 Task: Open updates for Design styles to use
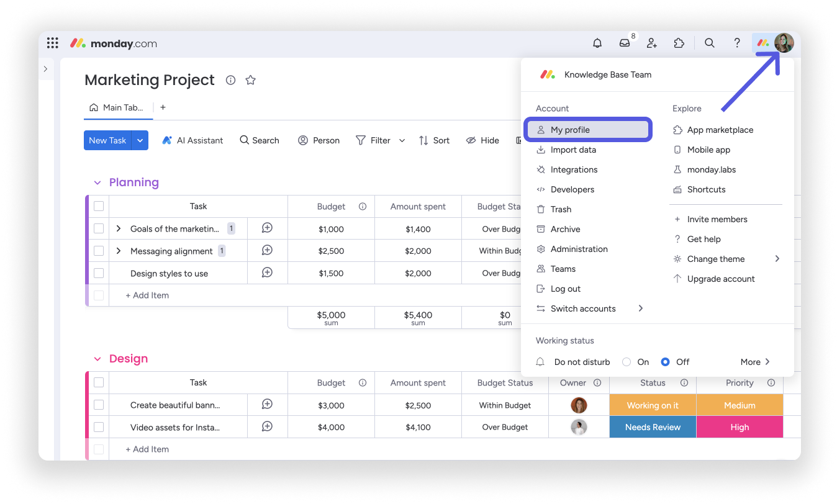click(x=267, y=273)
